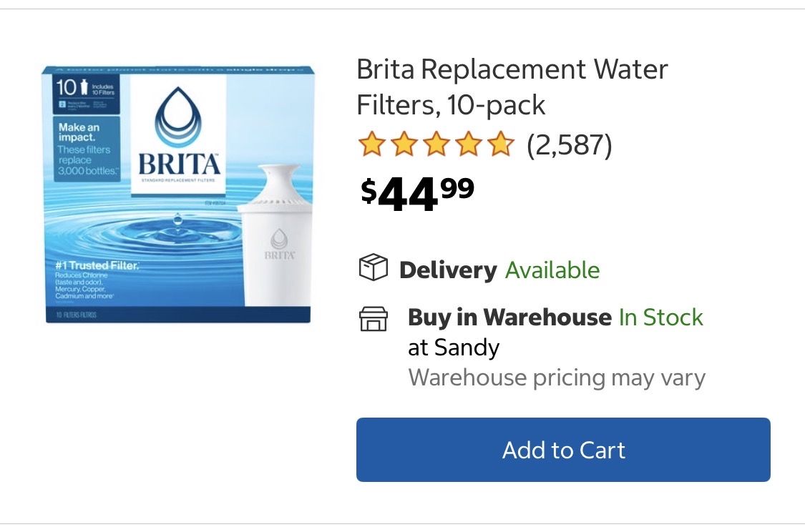Click the "Warehouse pricing may vary" note

pyautogui.click(x=557, y=378)
